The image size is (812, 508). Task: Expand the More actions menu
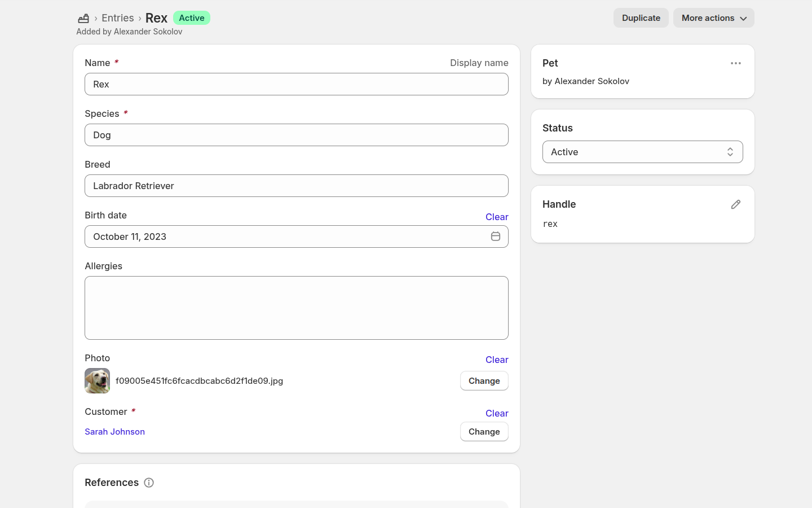pos(713,18)
